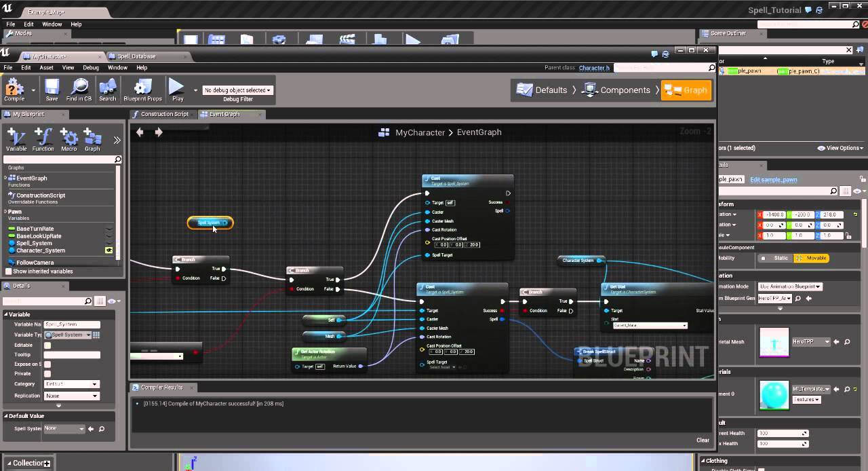Image resolution: width=868 pixels, height=471 pixels.
Task: Open Search with the binoculars icon
Action: [x=108, y=90]
